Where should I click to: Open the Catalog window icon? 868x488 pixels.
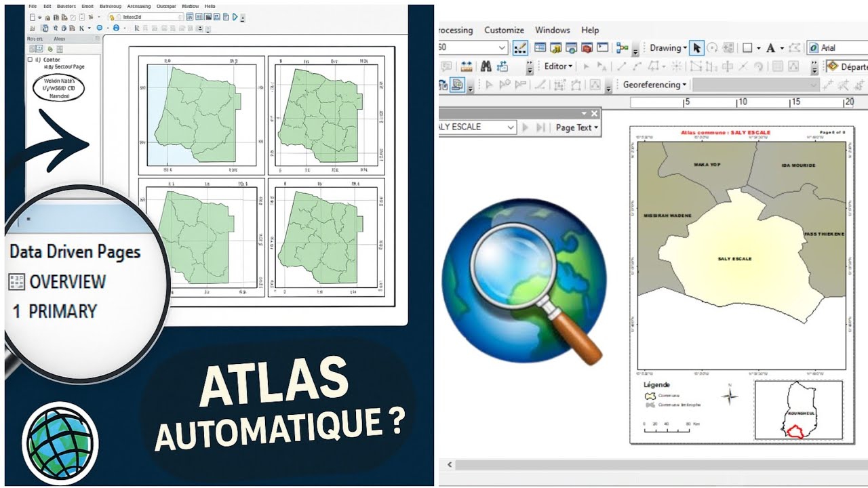pos(556,48)
